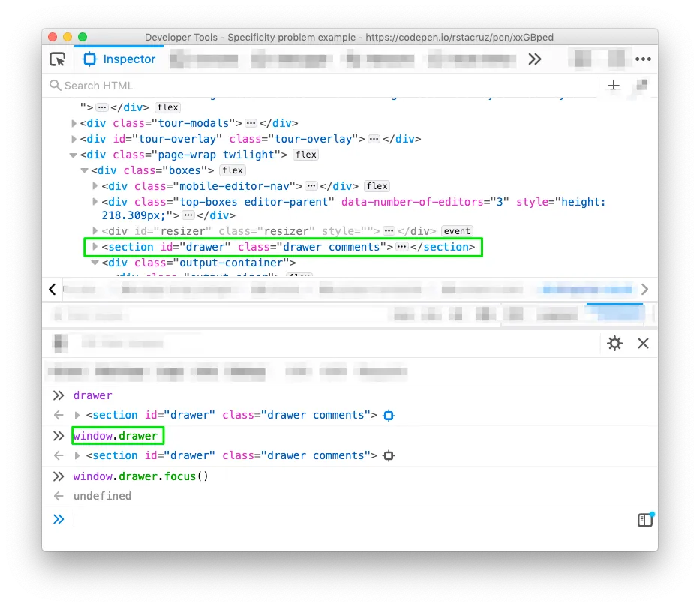700x607 pixels.
Task: Select the node picker tool
Action: click(x=57, y=59)
